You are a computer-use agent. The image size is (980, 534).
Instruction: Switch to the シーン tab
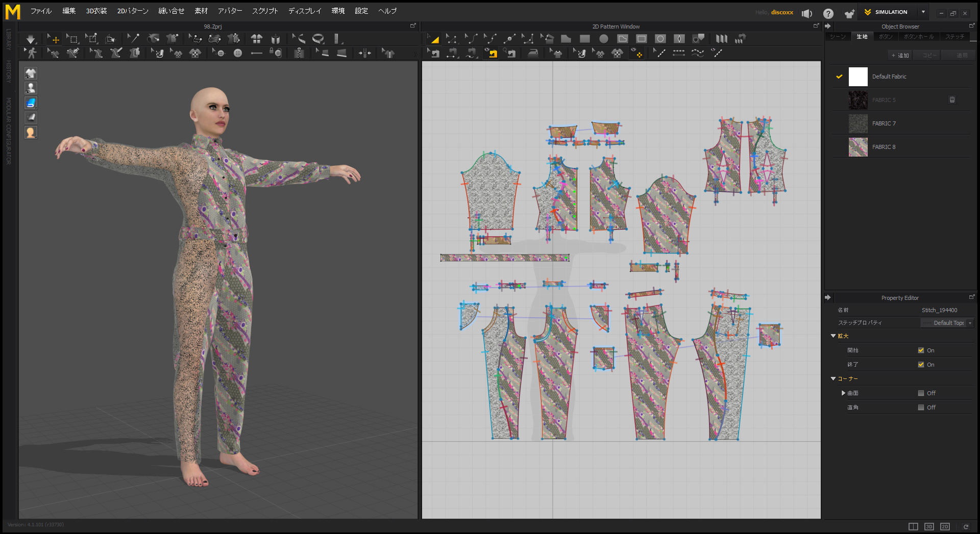click(838, 37)
